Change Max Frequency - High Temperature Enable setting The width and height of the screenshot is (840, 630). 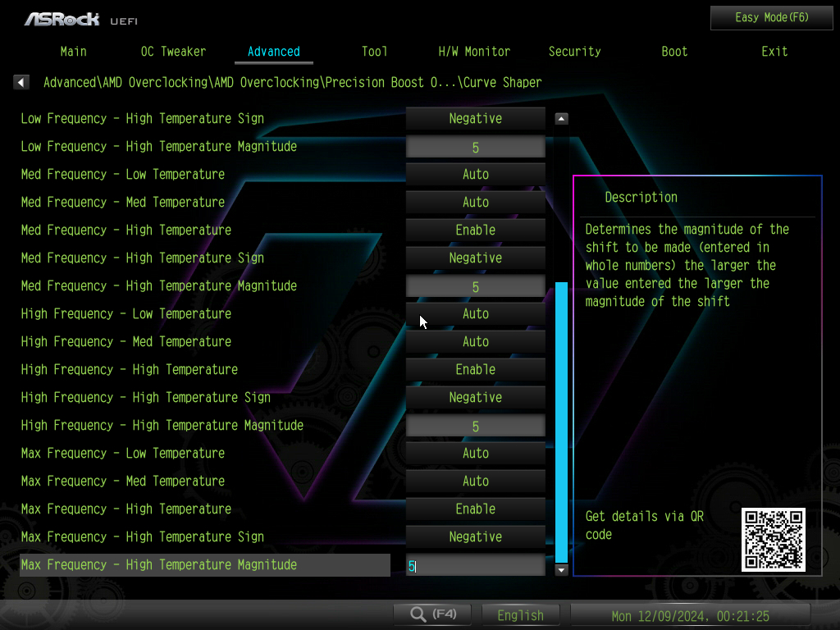pos(475,509)
